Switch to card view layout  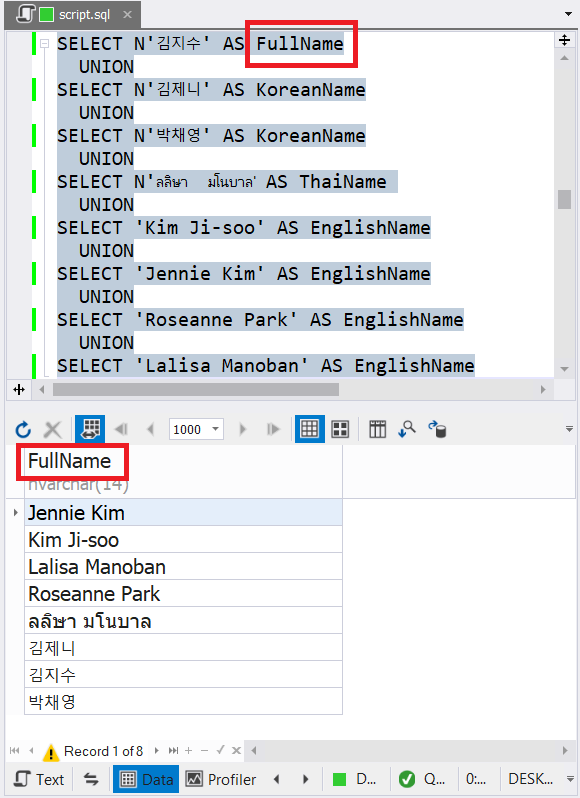tap(340, 430)
